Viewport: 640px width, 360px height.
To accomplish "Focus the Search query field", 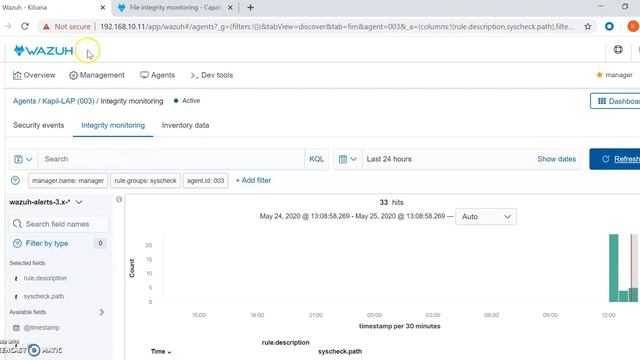I will (171, 159).
